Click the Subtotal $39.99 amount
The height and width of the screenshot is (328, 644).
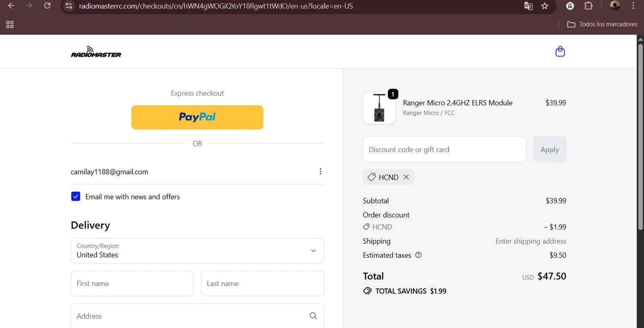click(x=556, y=201)
